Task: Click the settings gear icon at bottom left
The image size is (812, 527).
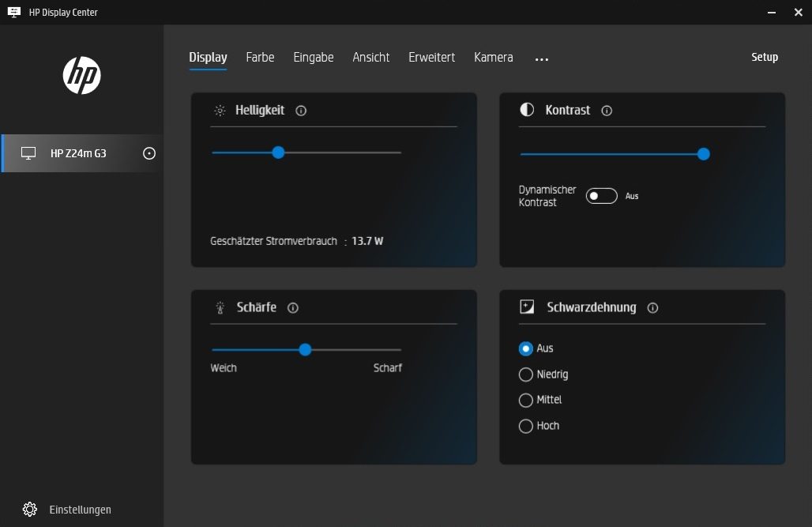Action: 30,510
